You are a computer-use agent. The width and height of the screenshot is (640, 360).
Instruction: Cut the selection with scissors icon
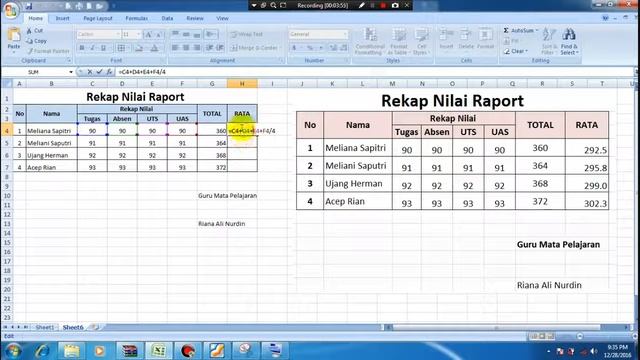(29, 31)
